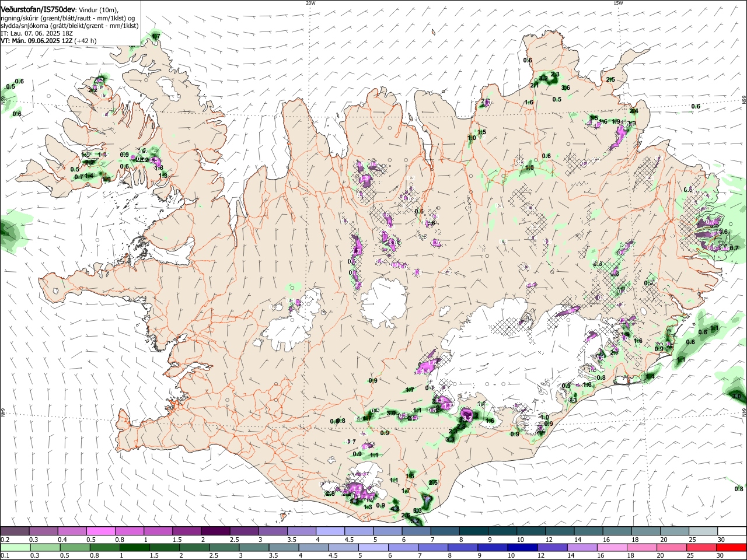
Task: Click the 4–4.5 pale blue upper legend swatch
Action: (330, 531)
